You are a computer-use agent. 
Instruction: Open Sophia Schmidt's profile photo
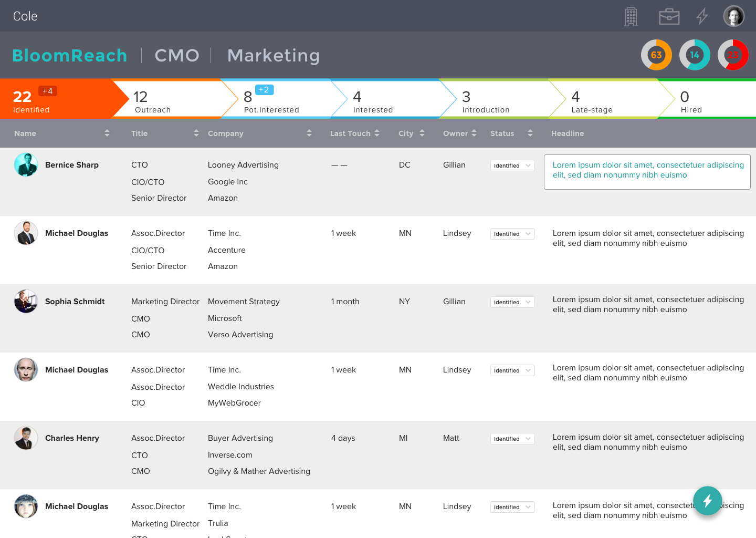click(26, 302)
